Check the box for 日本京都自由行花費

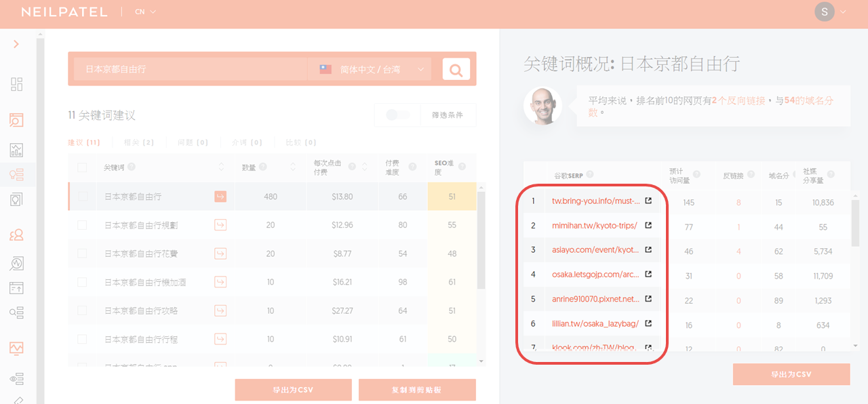pyautogui.click(x=83, y=254)
